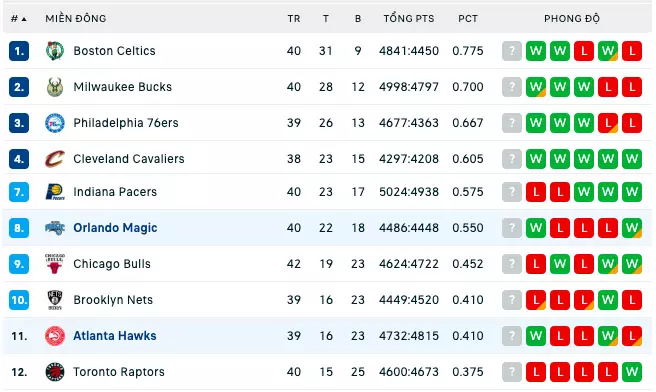
Task: Click the Chicago Bulls logo icon
Action: point(55,264)
